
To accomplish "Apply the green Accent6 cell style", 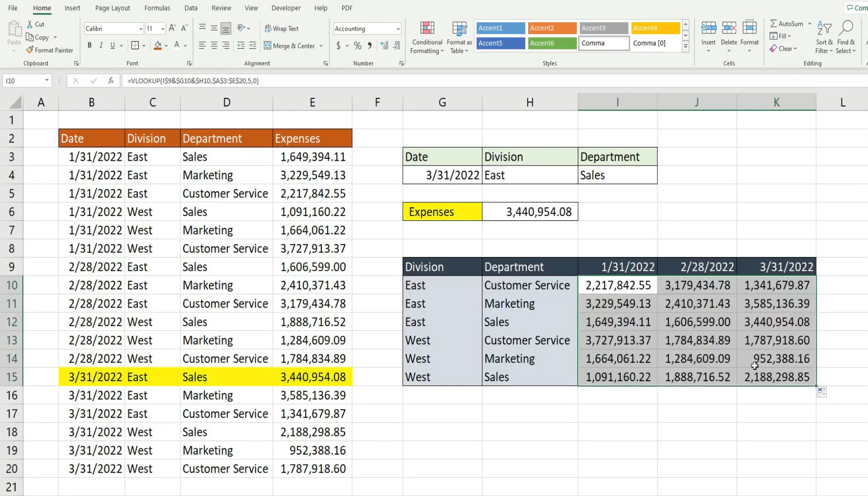I will (552, 43).
